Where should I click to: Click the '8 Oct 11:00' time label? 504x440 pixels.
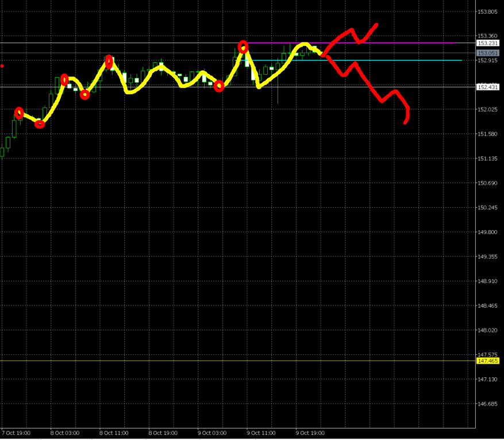[x=114, y=433]
